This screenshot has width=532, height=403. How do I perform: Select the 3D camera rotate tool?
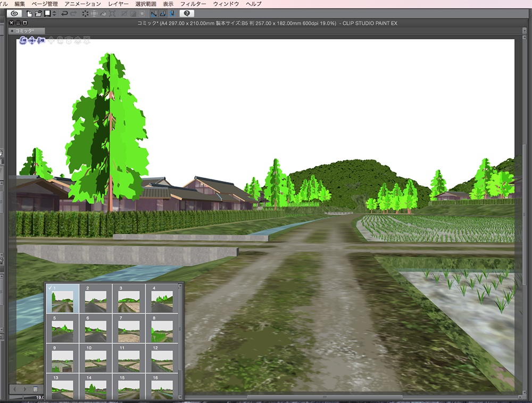[22, 40]
